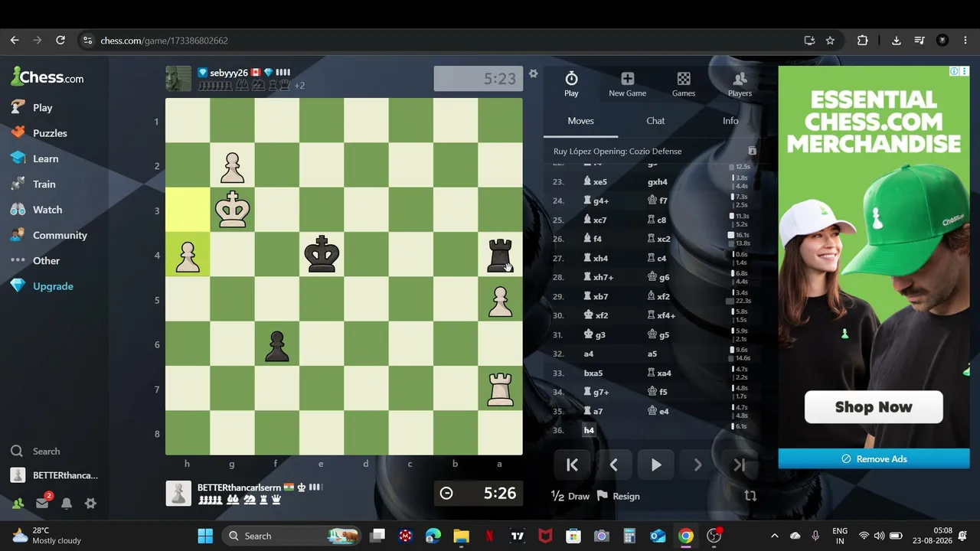
Task: Open sidebar settings gear
Action: click(90, 504)
